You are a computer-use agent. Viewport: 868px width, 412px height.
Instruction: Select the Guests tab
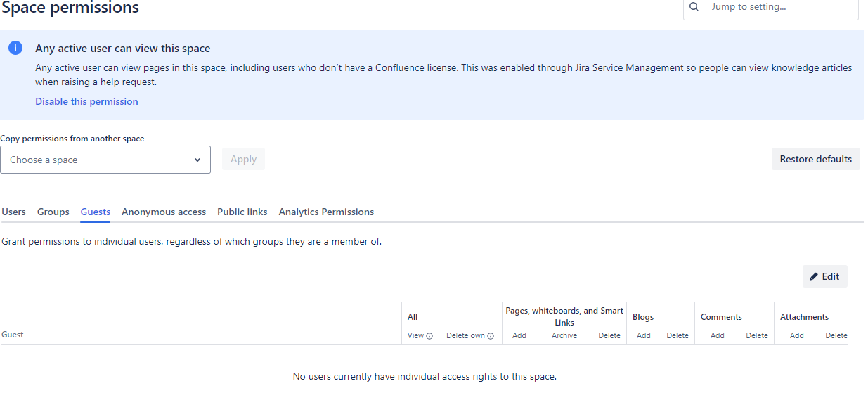96,212
